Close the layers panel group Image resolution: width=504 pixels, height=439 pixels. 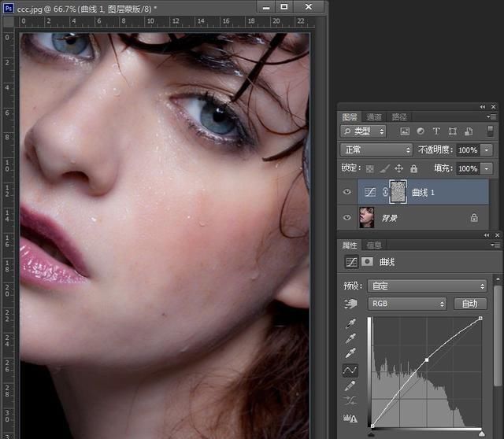tap(494, 107)
